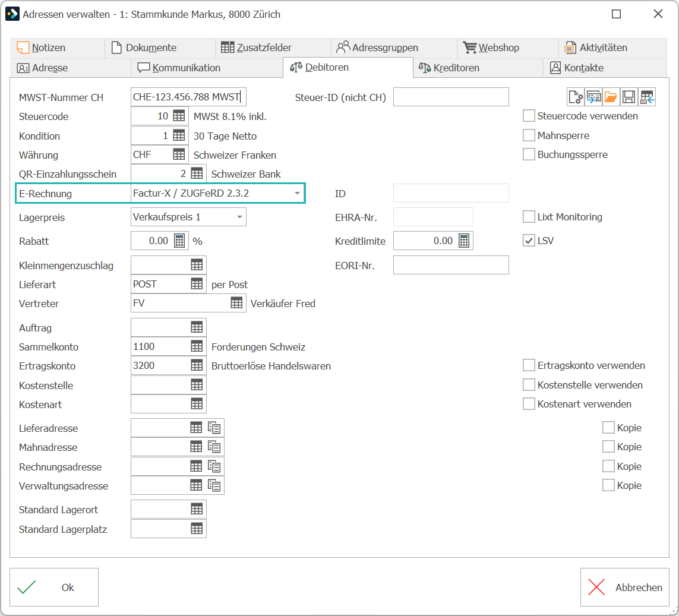
Task: Enable the Steuercode verwenden checkbox
Action: (x=529, y=116)
